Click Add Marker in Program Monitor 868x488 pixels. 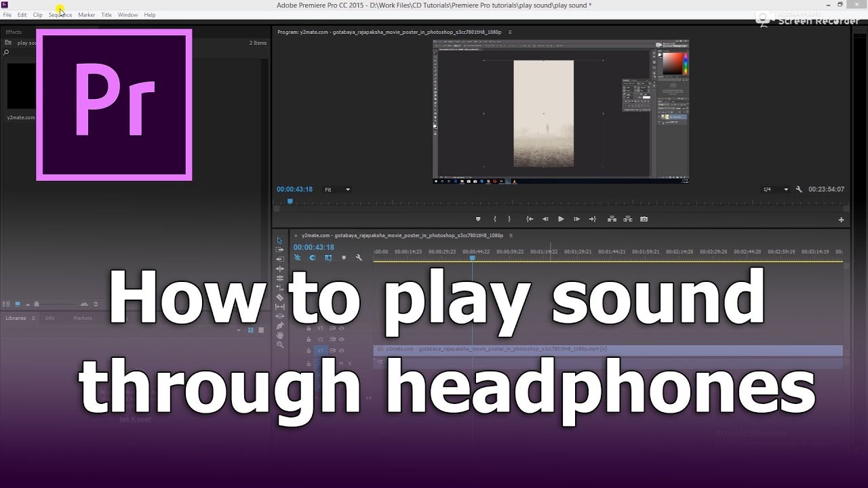[478, 219]
